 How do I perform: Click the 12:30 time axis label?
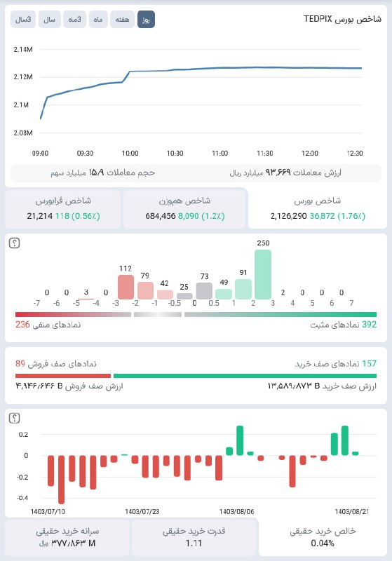tap(355, 153)
